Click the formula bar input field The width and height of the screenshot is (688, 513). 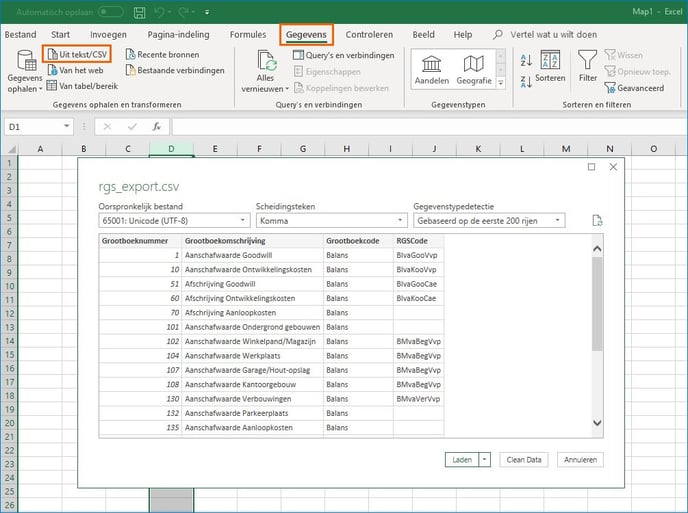[x=420, y=127]
